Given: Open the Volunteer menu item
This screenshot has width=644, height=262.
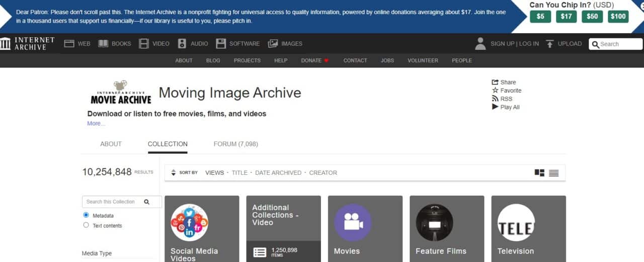Looking at the screenshot, I should (423, 60).
